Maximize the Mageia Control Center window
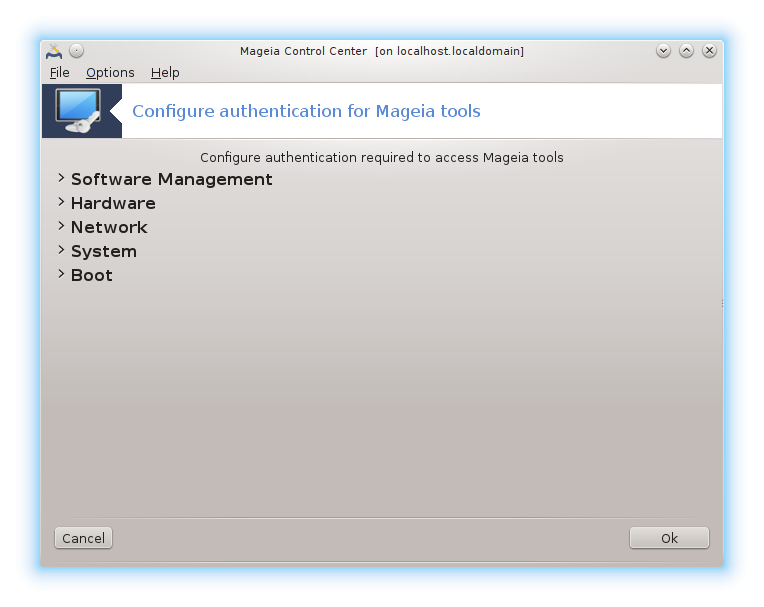Image resolution: width=764 pixels, height=607 pixels. pos(686,51)
